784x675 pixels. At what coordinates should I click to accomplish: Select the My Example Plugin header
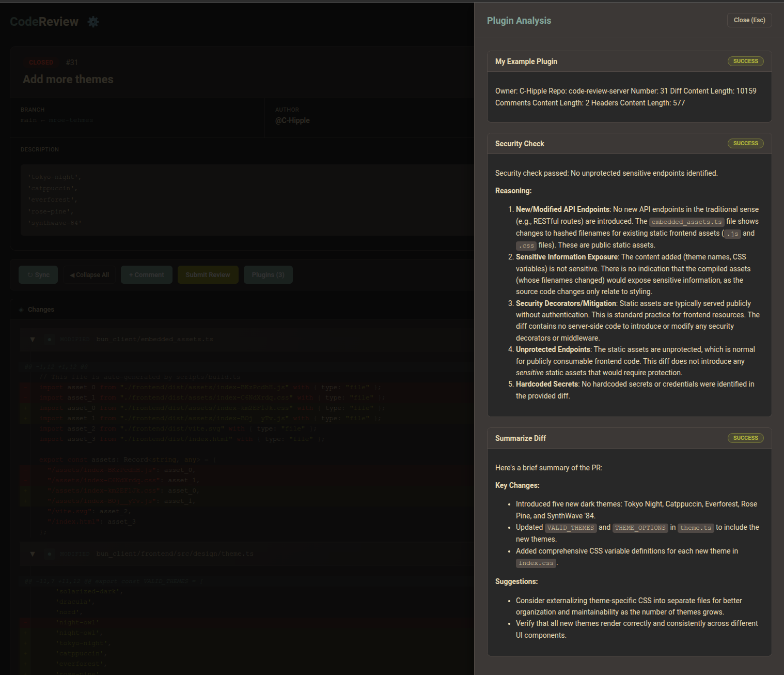point(629,62)
